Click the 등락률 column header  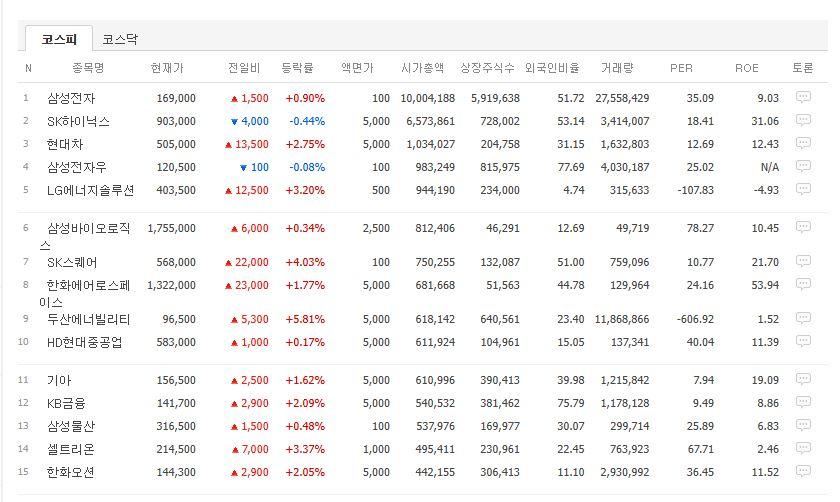[x=297, y=68]
